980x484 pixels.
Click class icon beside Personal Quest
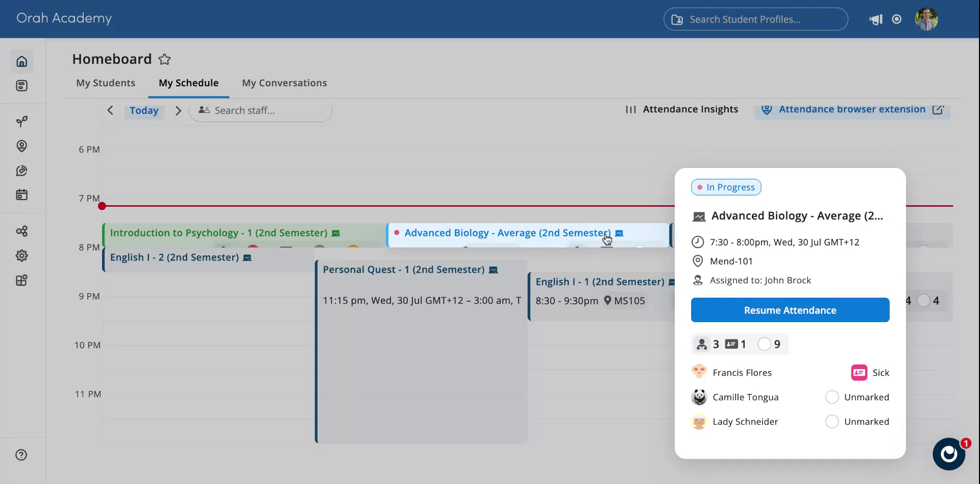coord(493,270)
